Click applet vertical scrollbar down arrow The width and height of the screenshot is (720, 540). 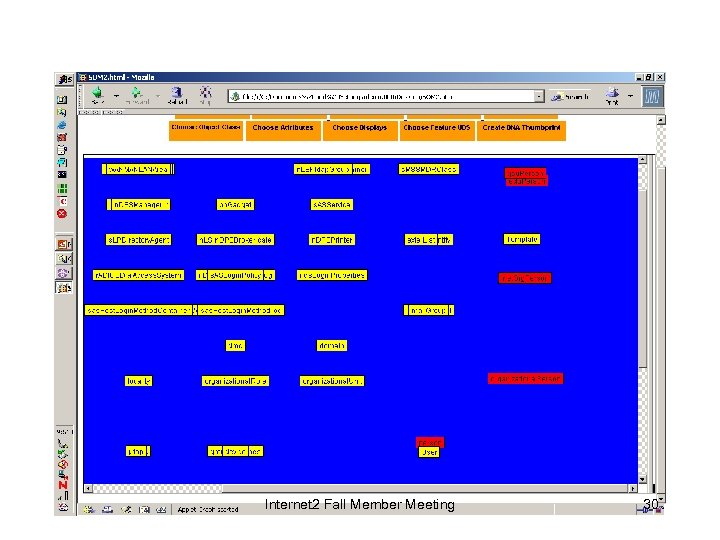click(x=642, y=479)
